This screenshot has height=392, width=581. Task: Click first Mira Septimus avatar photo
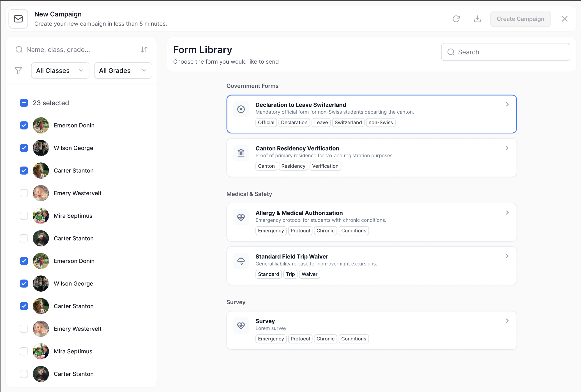(41, 216)
